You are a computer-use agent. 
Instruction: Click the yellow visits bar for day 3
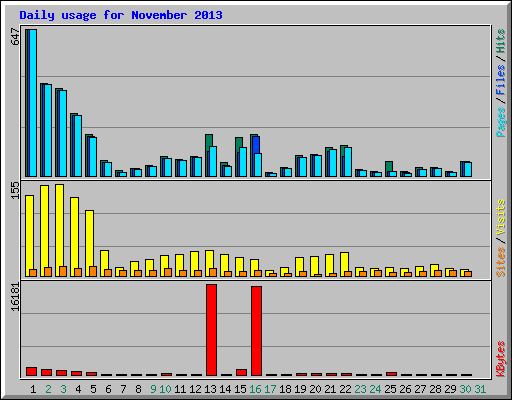[x=60, y=225]
